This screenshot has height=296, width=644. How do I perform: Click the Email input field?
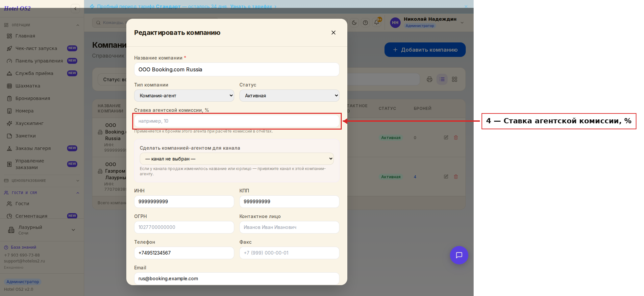coord(237,279)
